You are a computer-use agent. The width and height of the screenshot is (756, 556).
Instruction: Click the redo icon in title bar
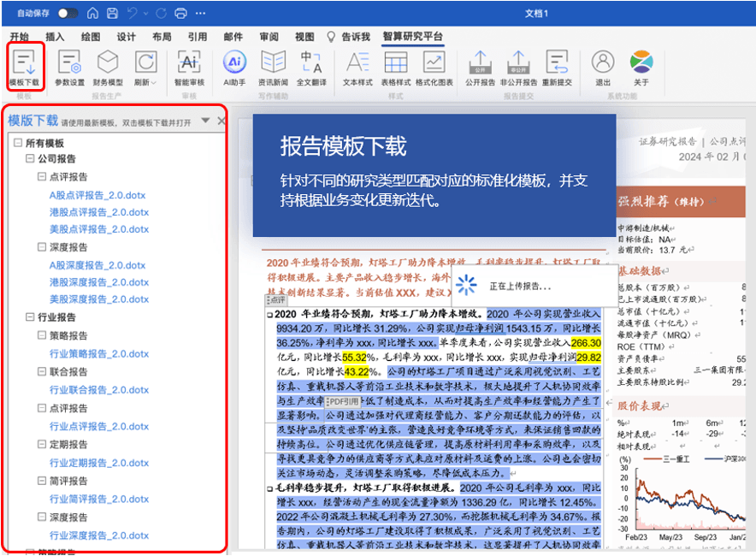click(162, 14)
